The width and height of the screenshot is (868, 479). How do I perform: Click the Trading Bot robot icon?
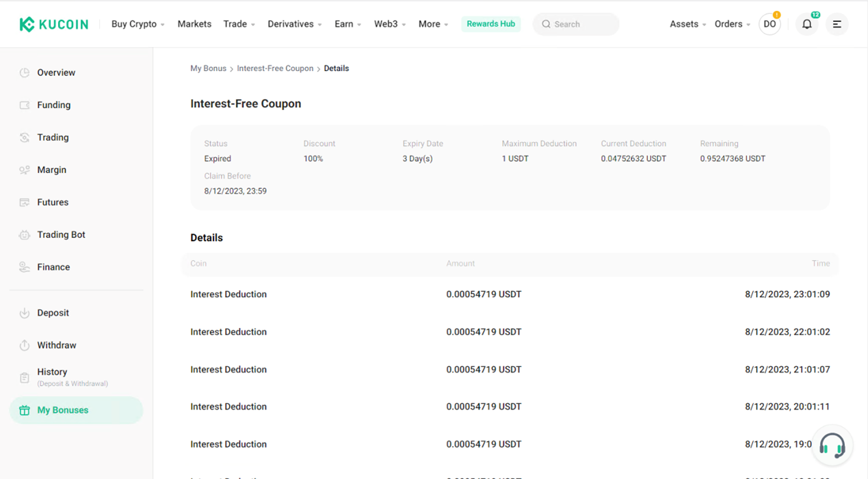[x=25, y=235]
